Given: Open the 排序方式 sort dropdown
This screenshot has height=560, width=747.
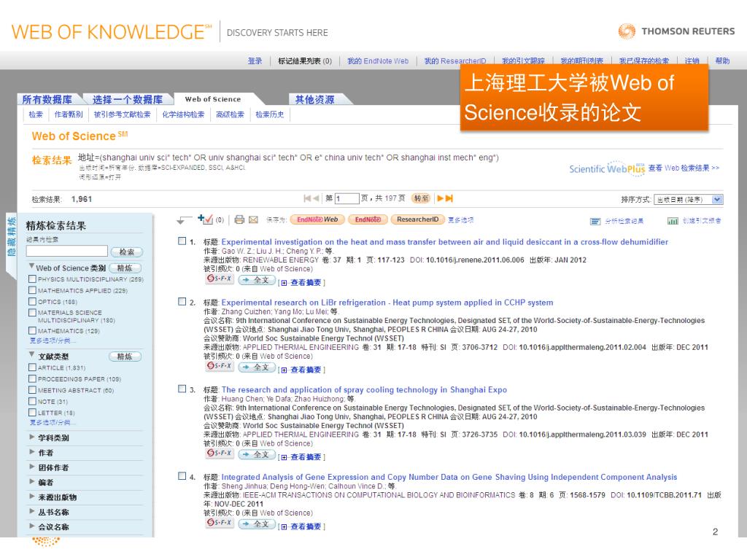Looking at the screenshot, I should click(689, 200).
